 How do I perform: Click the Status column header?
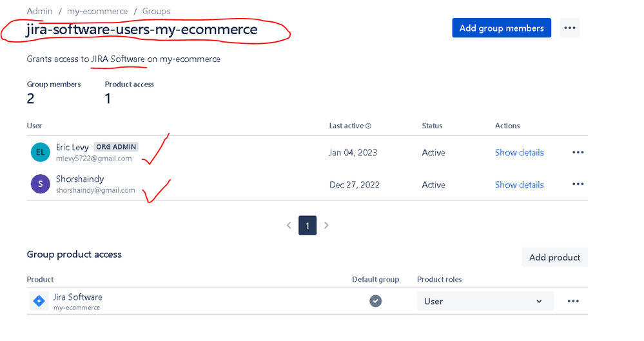tap(432, 126)
